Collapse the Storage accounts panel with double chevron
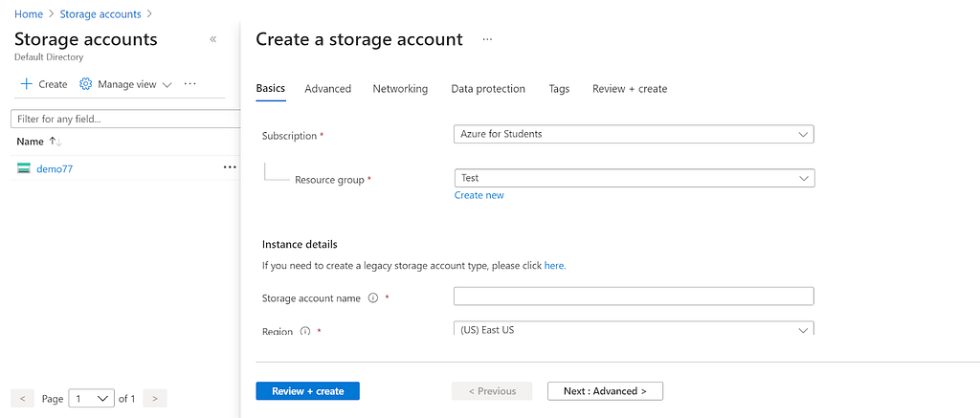Image resolution: width=980 pixels, height=418 pixels. tap(213, 39)
